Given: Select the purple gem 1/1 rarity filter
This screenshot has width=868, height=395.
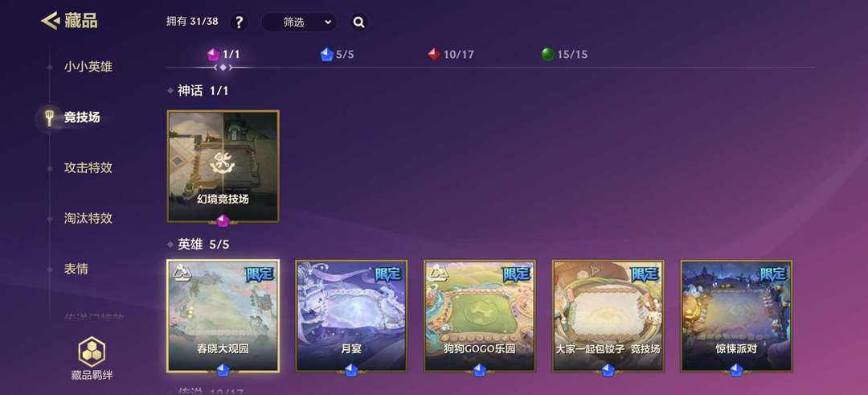Looking at the screenshot, I should click(223, 54).
